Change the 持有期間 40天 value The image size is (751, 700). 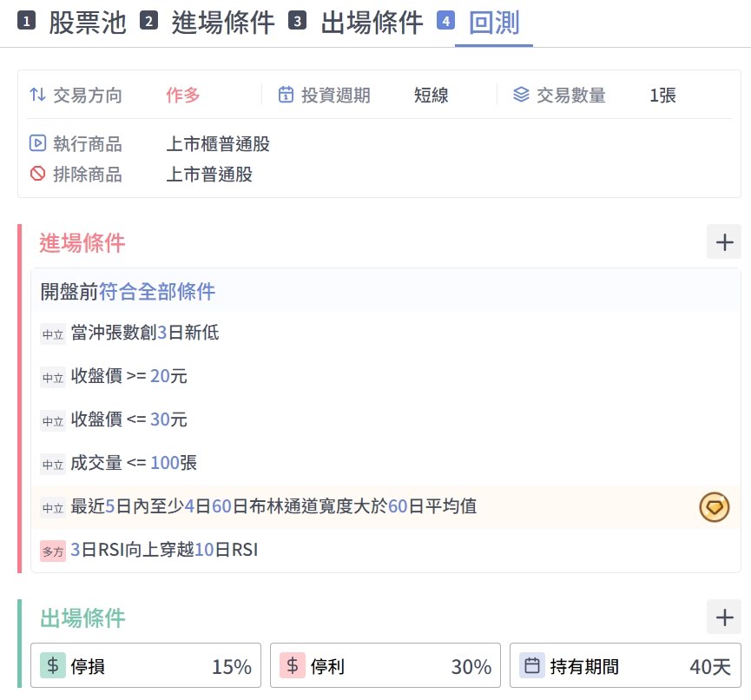tap(710, 667)
